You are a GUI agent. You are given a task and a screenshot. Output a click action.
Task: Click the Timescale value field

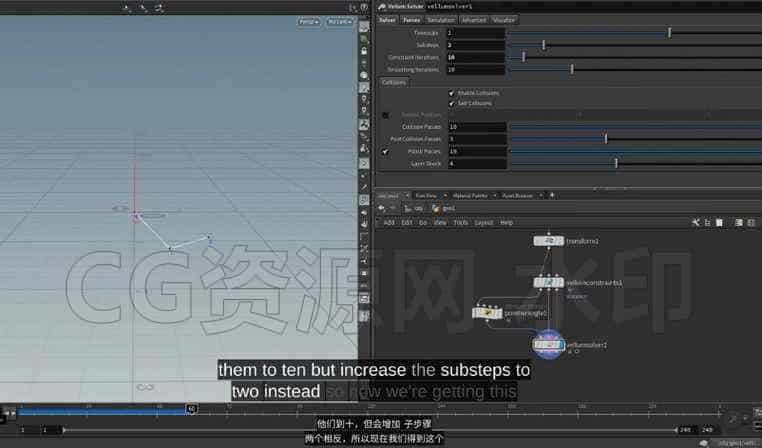point(476,33)
